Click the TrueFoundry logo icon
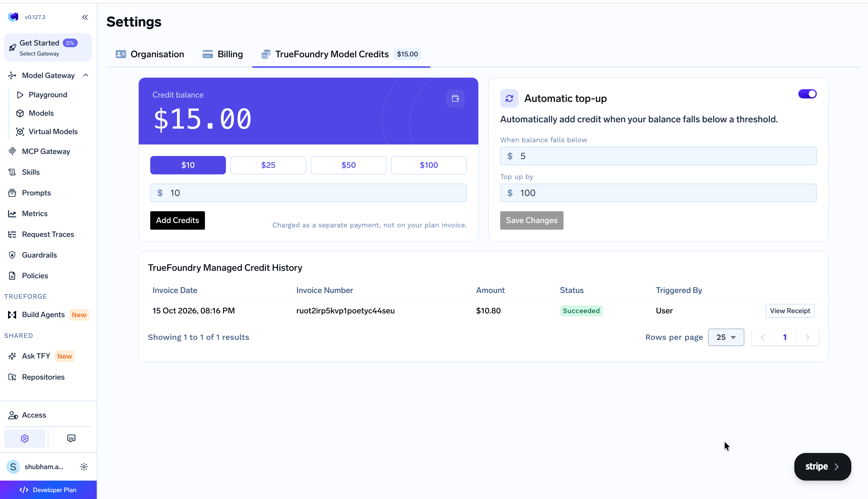 (x=13, y=17)
